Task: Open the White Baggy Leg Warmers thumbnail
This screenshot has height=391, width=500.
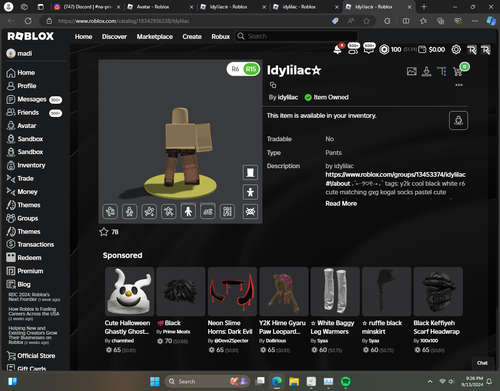Action: [335, 291]
